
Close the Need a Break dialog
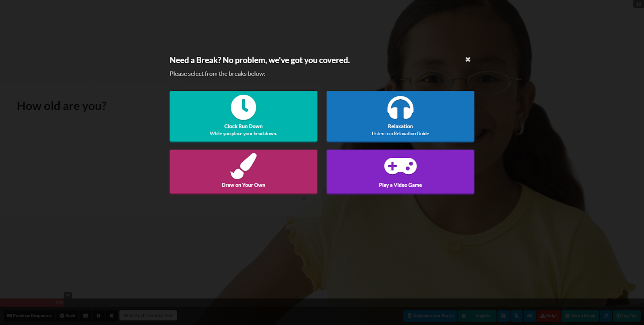click(468, 60)
